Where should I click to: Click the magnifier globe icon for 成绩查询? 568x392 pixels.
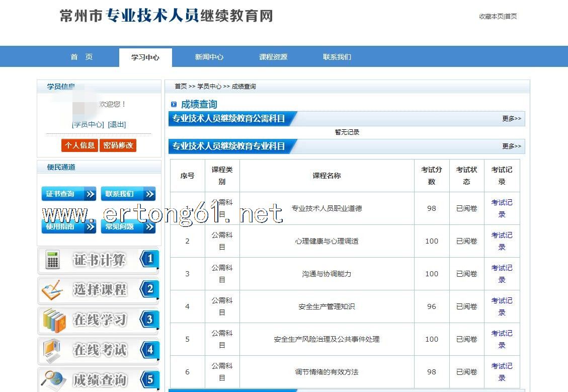coord(53,379)
